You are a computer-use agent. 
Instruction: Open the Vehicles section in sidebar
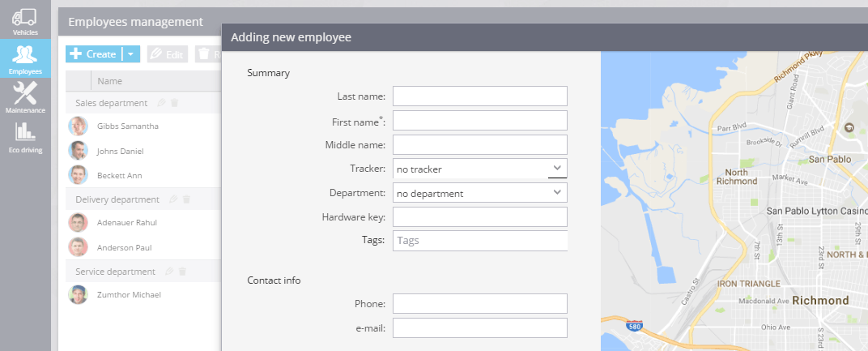point(25,20)
